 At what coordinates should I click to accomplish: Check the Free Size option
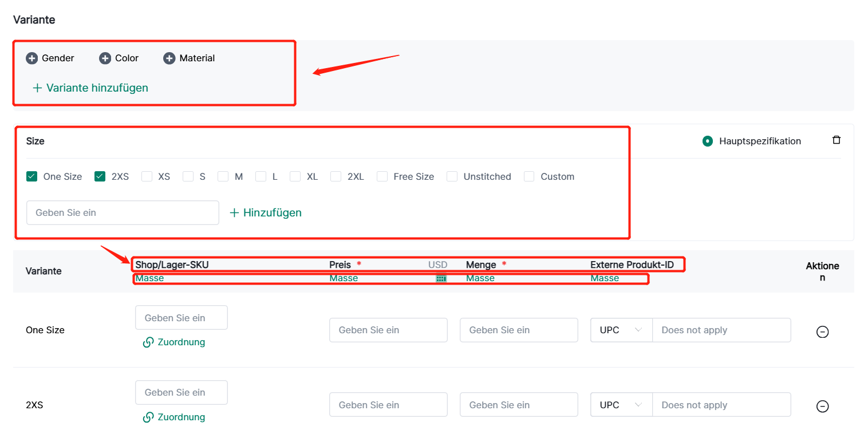click(x=382, y=176)
